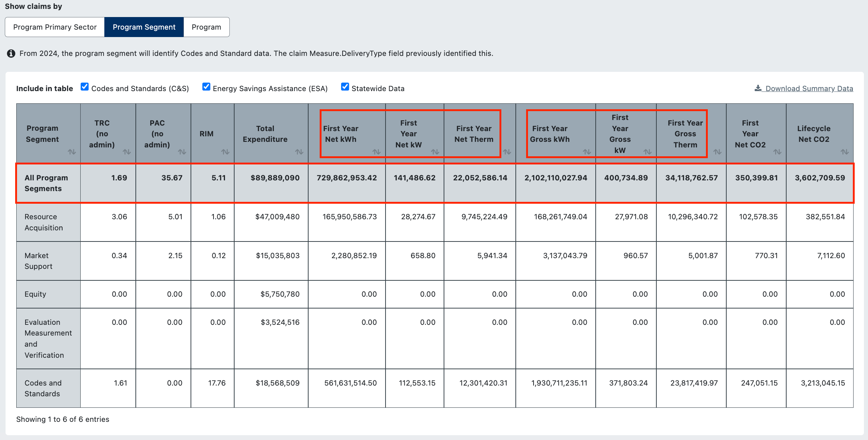Select Evaluation Measurement and Verification row label
The image size is (868, 440).
[x=48, y=339]
